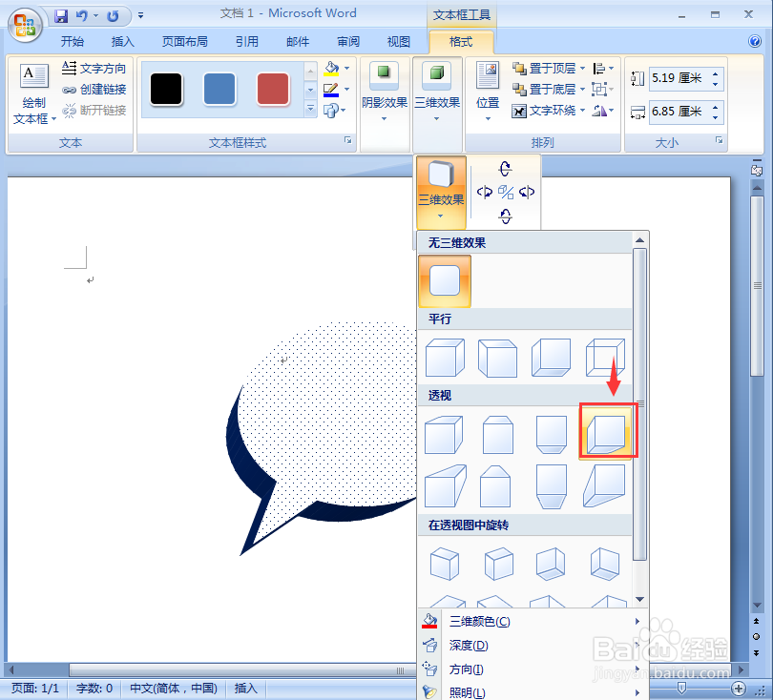Apply the fourth parallel wireframe 3D style
The image size is (773, 700).
pyautogui.click(x=605, y=358)
